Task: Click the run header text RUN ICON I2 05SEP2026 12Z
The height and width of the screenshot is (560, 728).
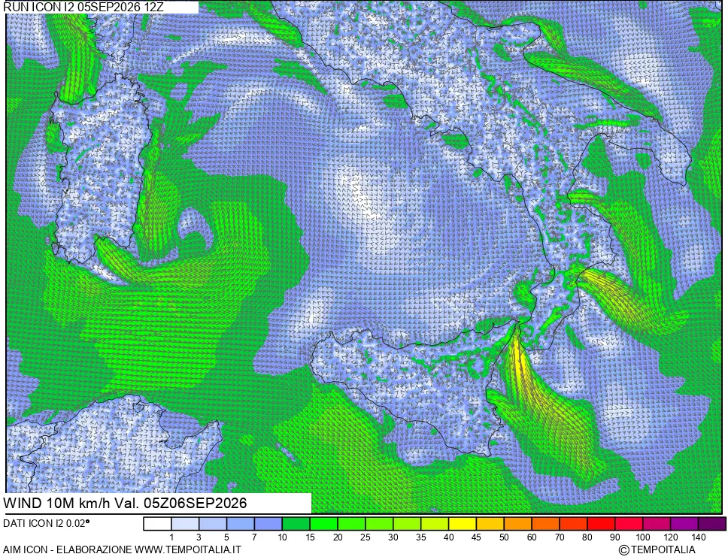Action: [83, 7]
